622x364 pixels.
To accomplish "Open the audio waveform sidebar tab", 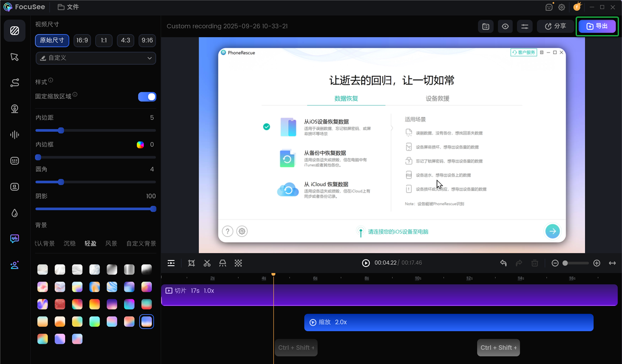I will pyautogui.click(x=15, y=135).
